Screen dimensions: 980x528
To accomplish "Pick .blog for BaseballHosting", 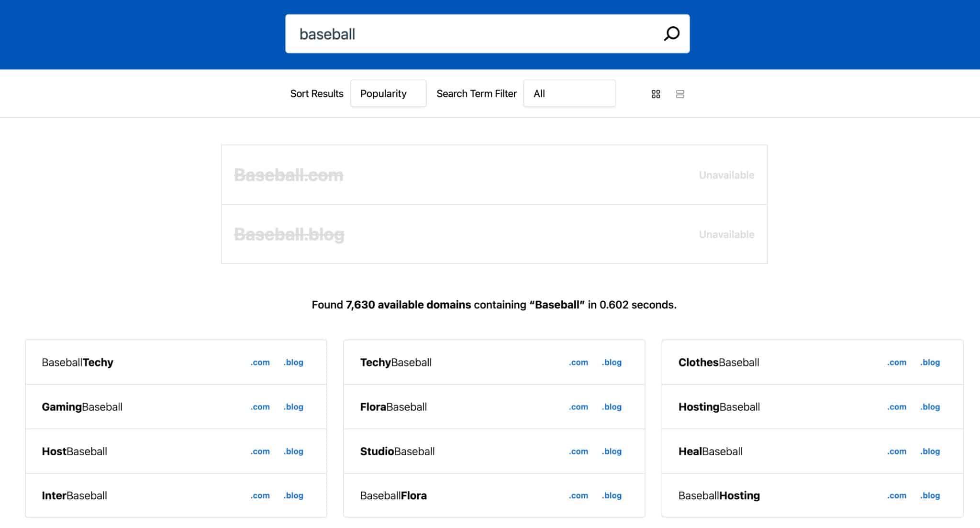I will [930, 495].
